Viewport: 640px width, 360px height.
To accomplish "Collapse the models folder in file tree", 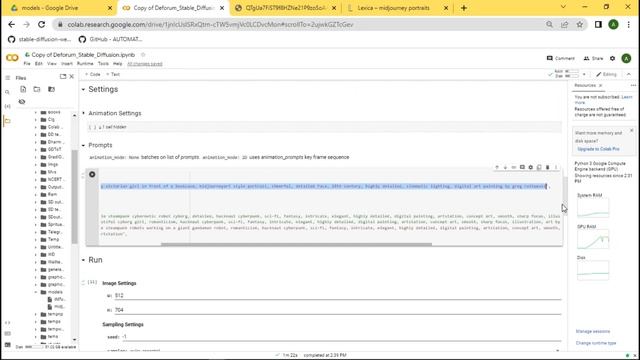I will click(x=36, y=292).
